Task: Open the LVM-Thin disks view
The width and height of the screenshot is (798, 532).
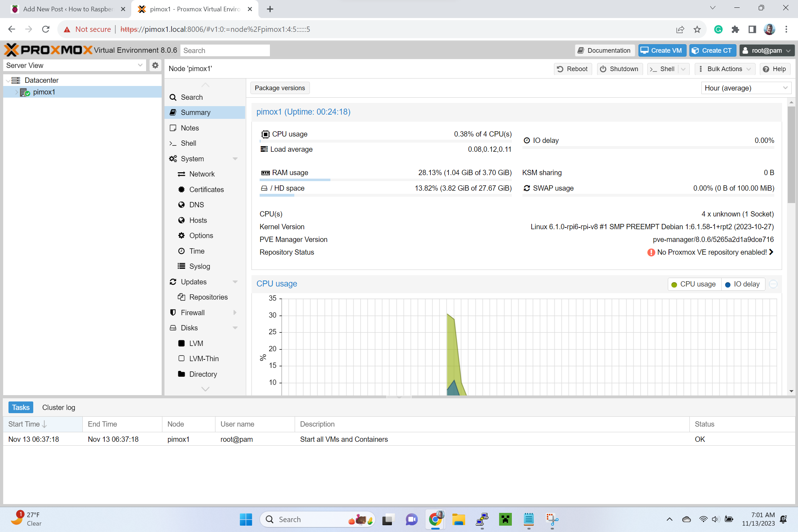Action: coord(204,359)
